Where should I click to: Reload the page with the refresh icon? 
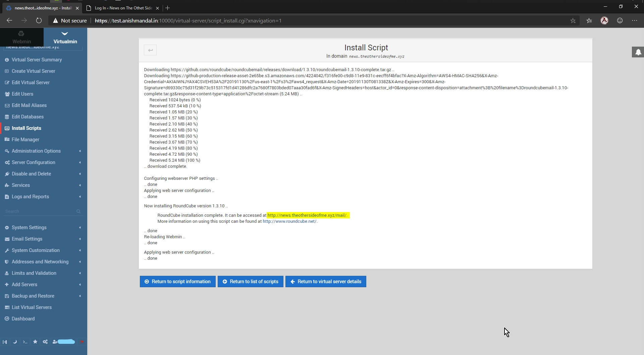(x=39, y=21)
